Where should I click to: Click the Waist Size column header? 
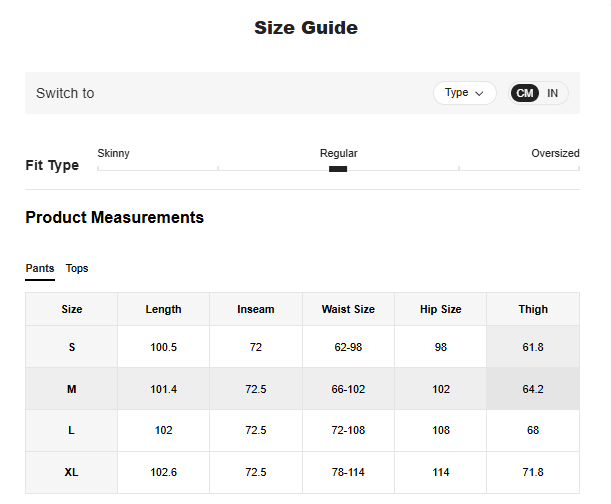(x=348, y=309)
